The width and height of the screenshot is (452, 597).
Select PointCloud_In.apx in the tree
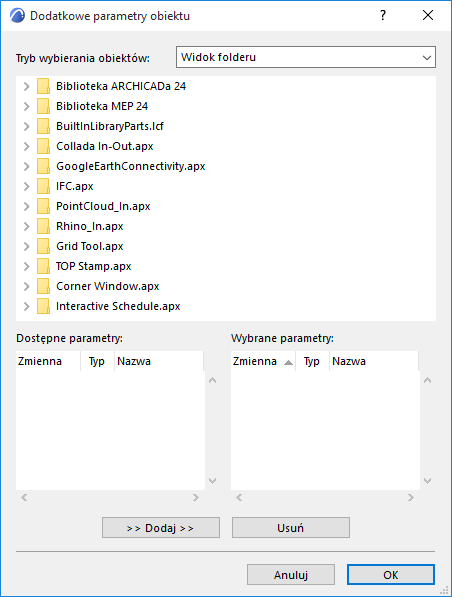(103, 206)
